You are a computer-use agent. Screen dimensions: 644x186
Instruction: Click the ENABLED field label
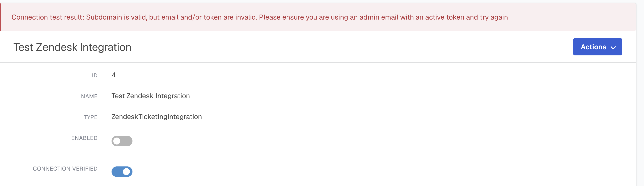(84, 138)
